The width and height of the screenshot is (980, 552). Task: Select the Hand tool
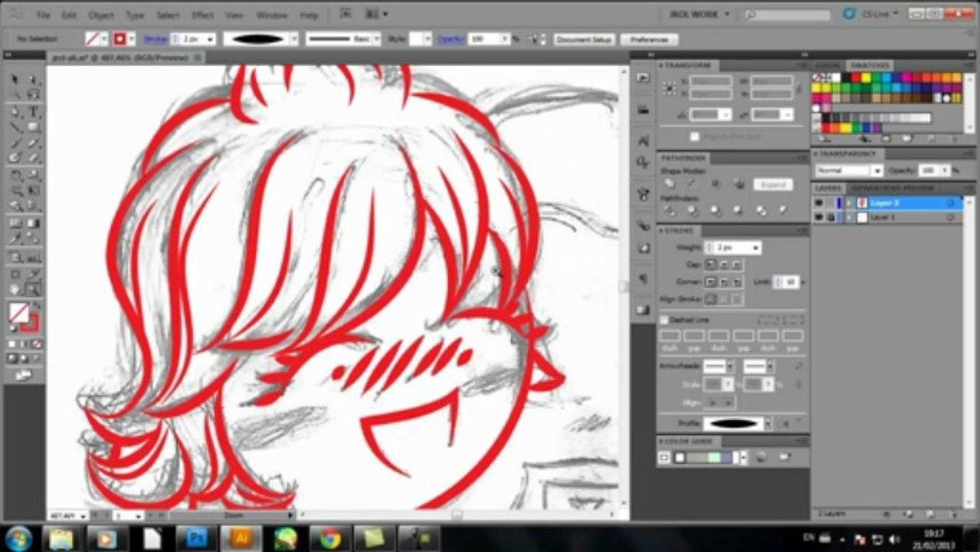15,289
